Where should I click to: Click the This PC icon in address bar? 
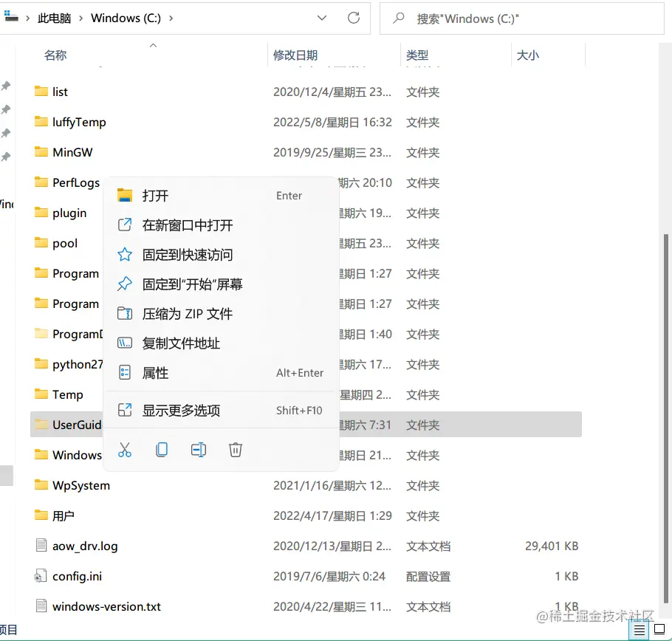pos(11,17)
